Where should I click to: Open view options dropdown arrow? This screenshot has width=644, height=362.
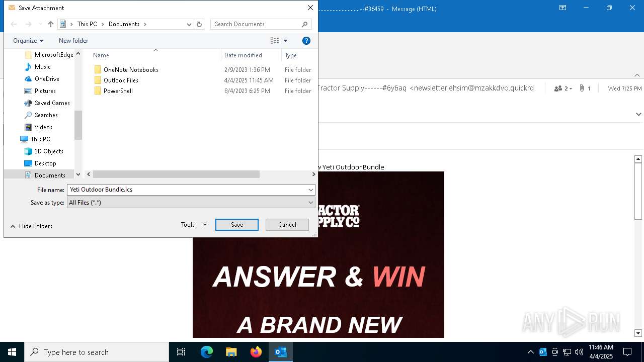[285, 41]
